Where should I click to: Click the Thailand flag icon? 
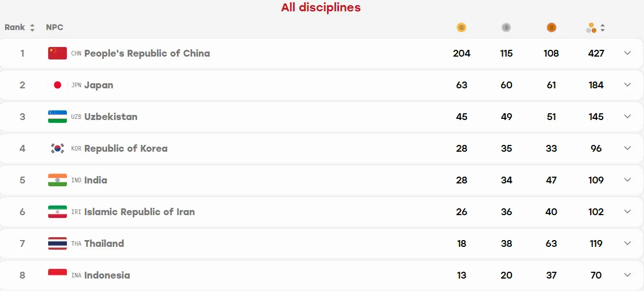coord(57,243)
